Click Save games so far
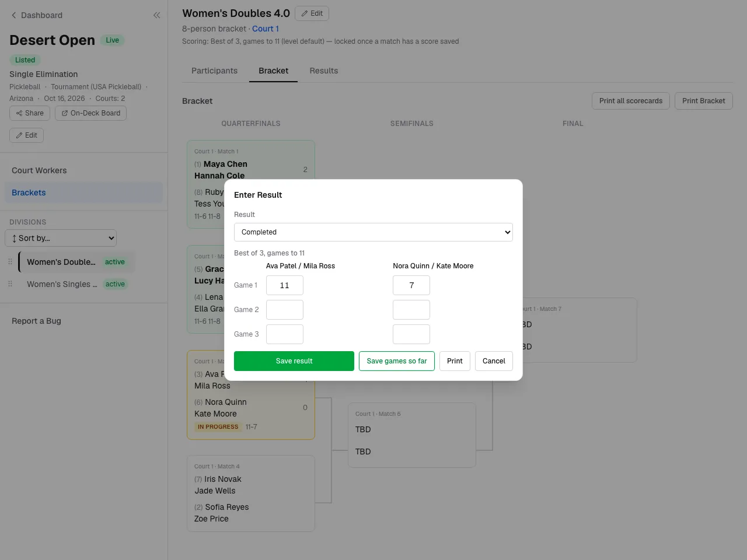Image resolution: width=747 pixels, height=560 pixels. pyautogui.click(x=397, y=361)
